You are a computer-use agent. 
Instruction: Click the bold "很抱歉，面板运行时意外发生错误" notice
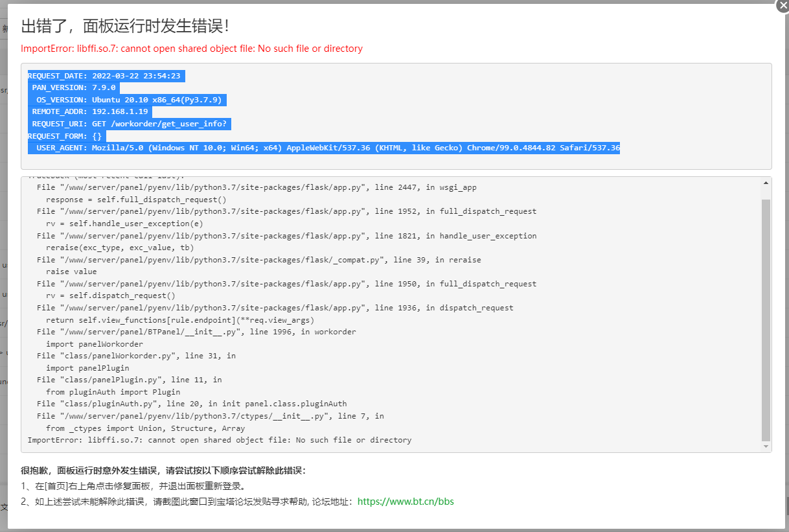[163, 470]
